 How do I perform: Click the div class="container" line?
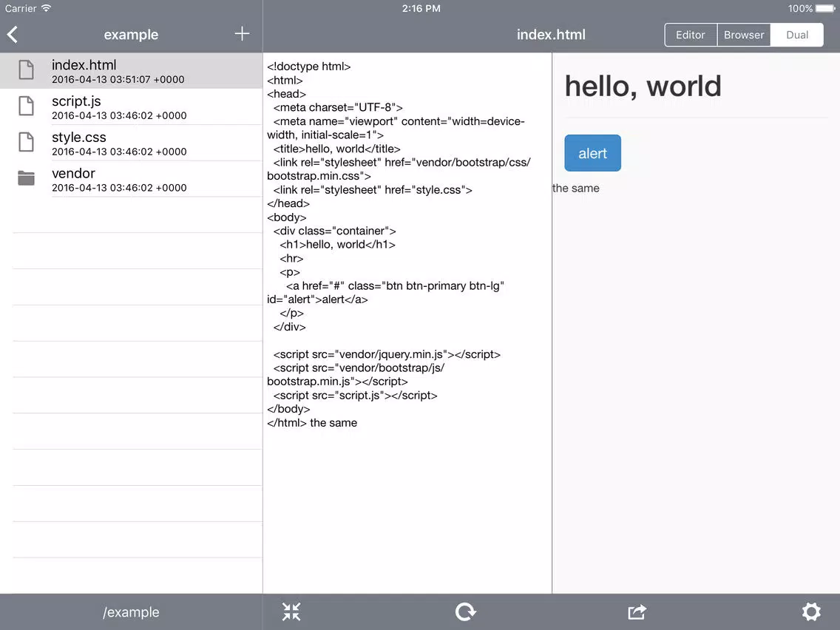click(x=335, y=231)
